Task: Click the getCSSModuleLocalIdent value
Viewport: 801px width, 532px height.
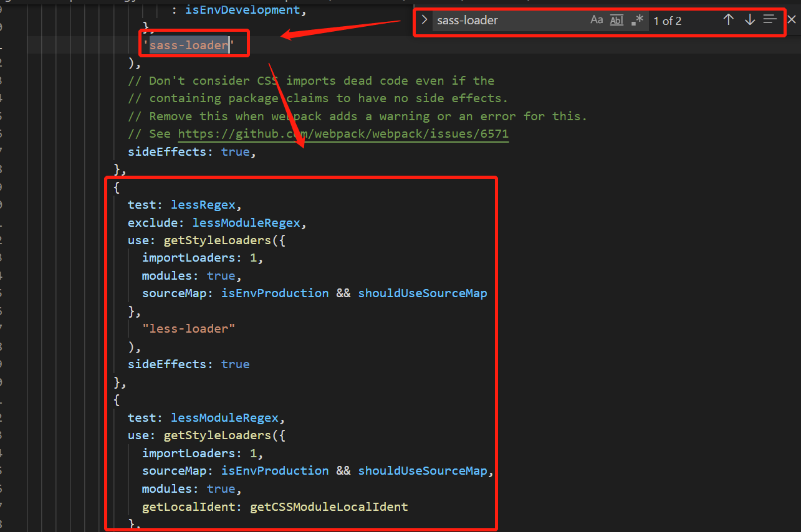Action: [329, 506]
